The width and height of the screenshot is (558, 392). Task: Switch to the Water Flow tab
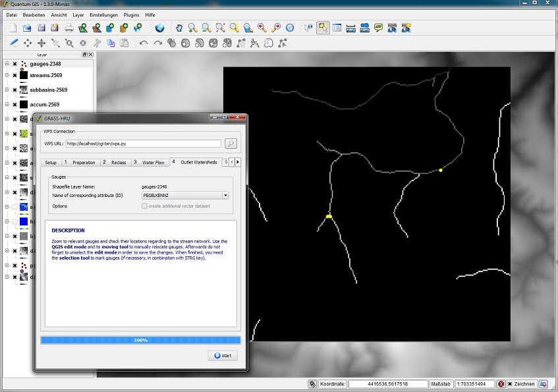click(153, 162)
